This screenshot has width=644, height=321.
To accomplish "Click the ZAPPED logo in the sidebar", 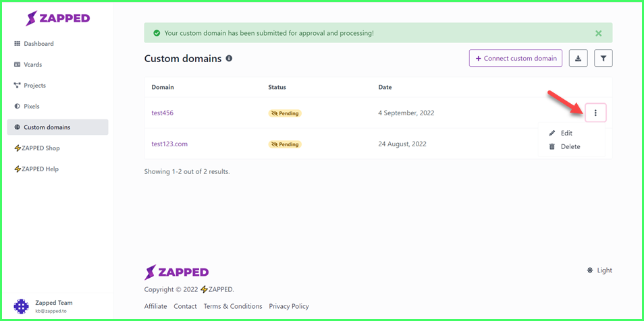I will 57,18.
